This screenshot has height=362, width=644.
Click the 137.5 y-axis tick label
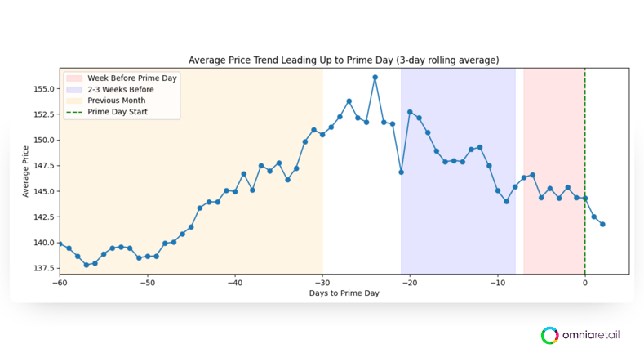click(43, 268)
